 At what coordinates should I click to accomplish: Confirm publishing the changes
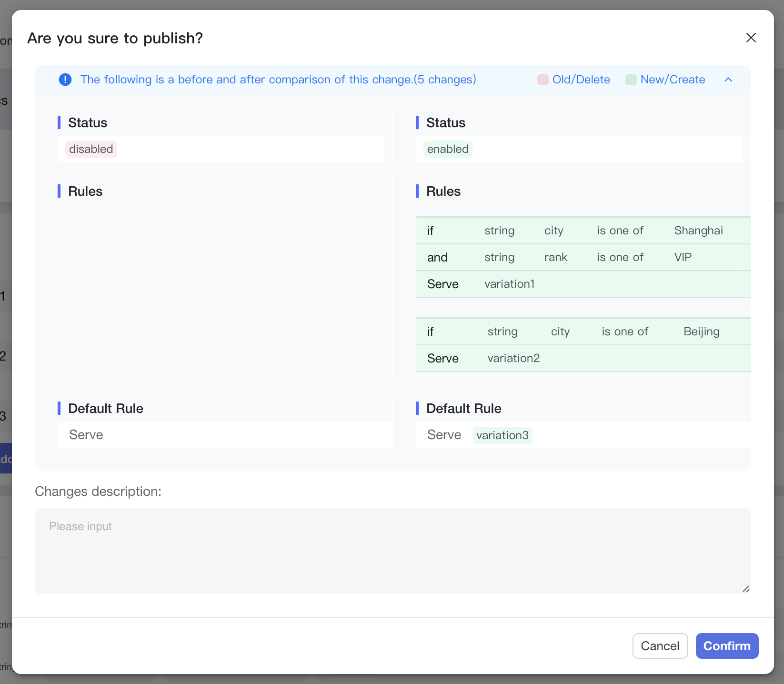click(727, 646)
